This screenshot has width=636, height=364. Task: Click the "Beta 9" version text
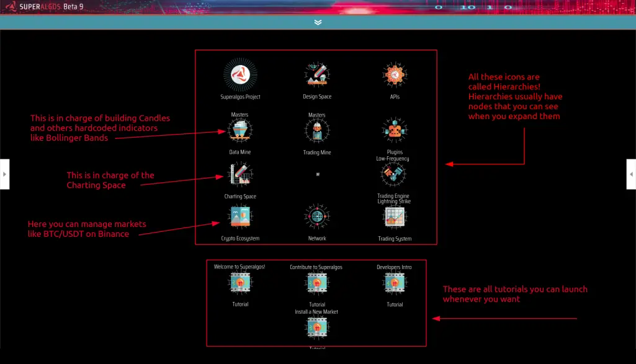pyautogui.click(x=73, y=6)
